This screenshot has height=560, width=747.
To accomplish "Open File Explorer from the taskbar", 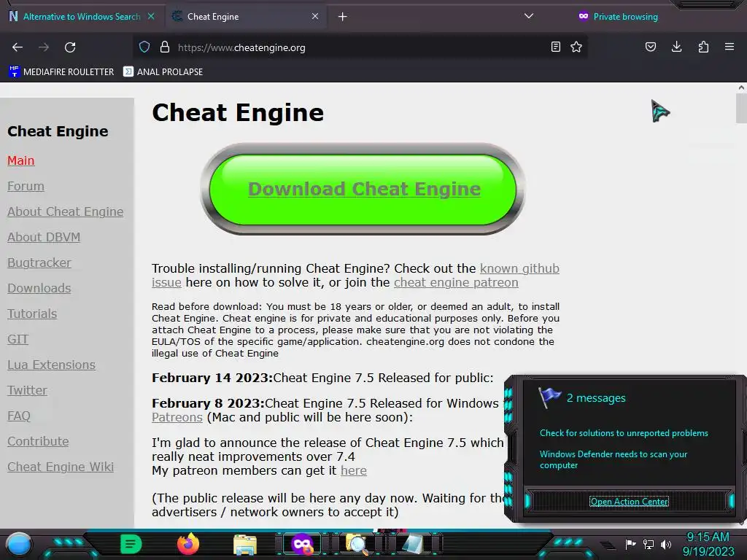I will point(245,545).
